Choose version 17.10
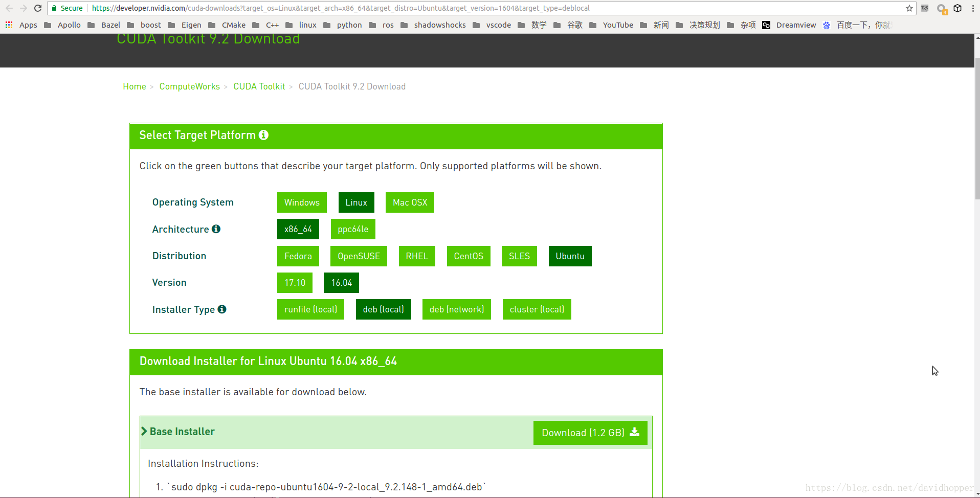The image size is (980, 498). pos(295,283)
